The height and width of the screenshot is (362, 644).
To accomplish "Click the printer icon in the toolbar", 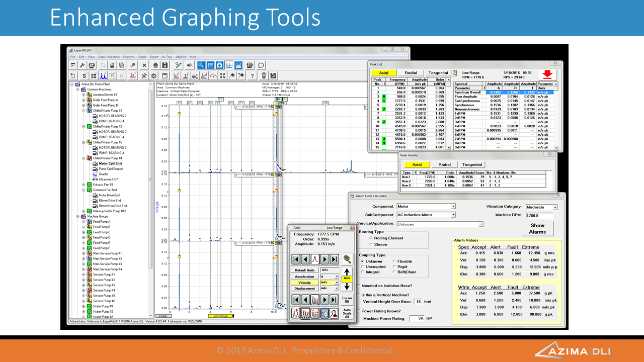I will point(155,65).
